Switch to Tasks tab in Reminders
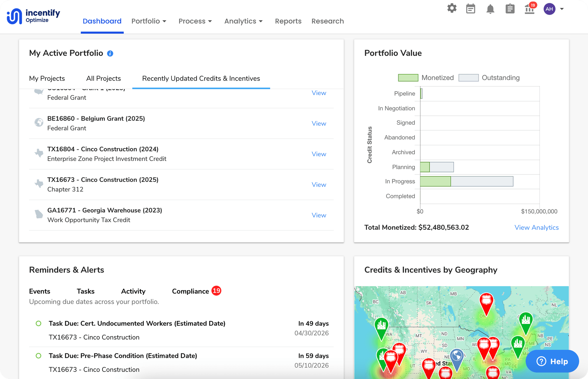Screen dimensions: 588x379 (x=86, y=291)
